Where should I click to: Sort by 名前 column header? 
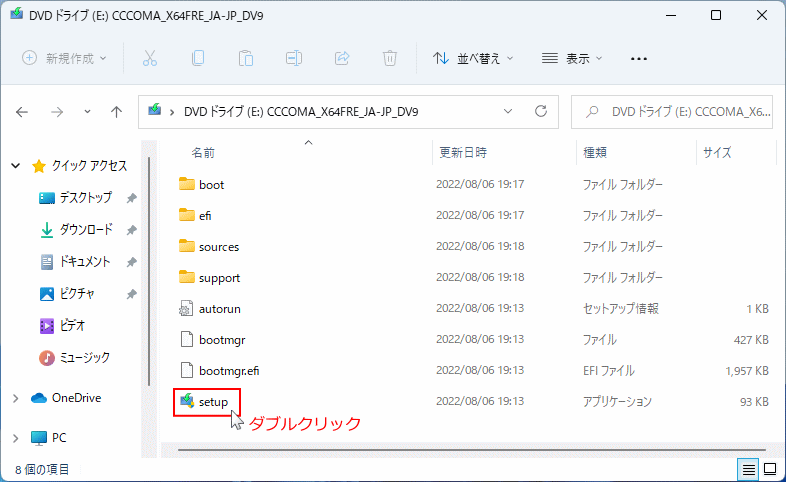(203, 152)
